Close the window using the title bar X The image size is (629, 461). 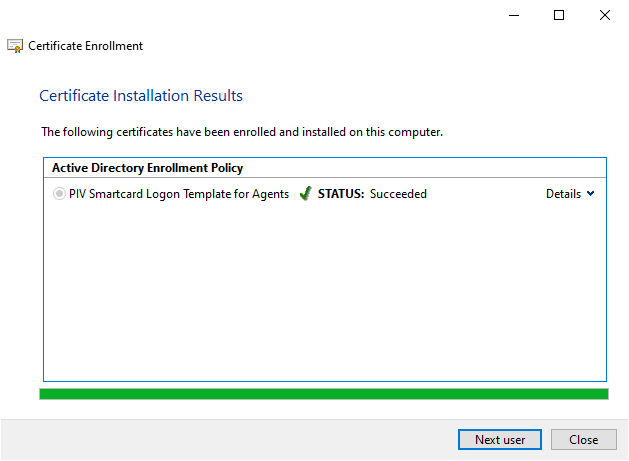click(x=605, y=15)
